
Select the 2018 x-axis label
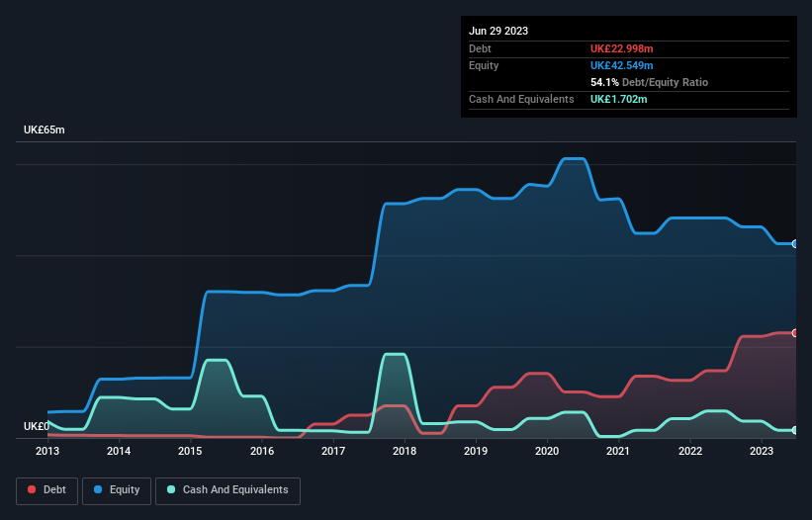click(405, 451)
